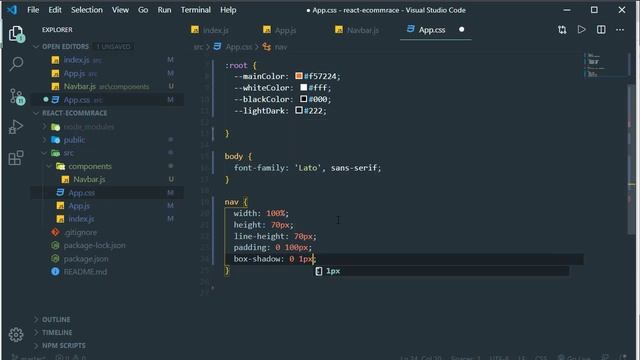Click nav symbol icon in breadcrumb
640x360 pixels.
(267, 47)
